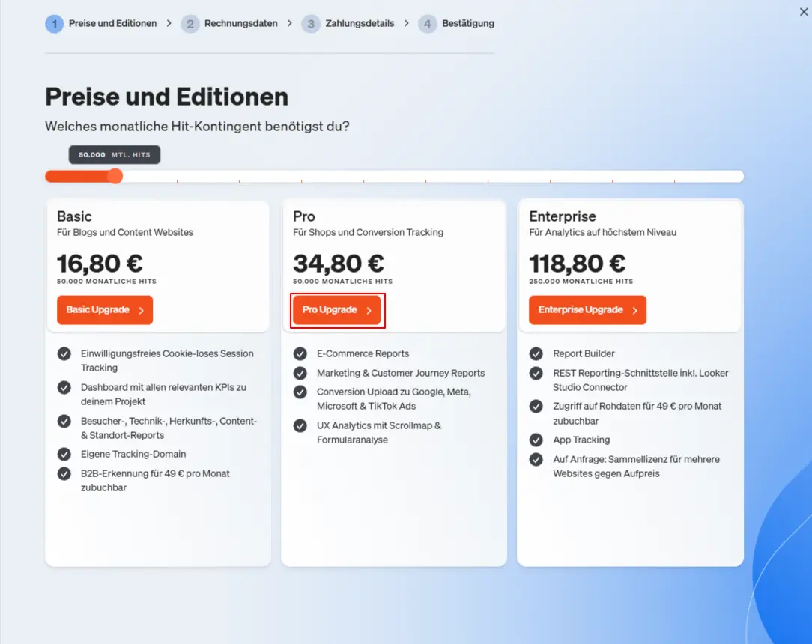
Task: Click the Enterprise Upgrade button
Action: pyautogui.click(x=587, y=310)
